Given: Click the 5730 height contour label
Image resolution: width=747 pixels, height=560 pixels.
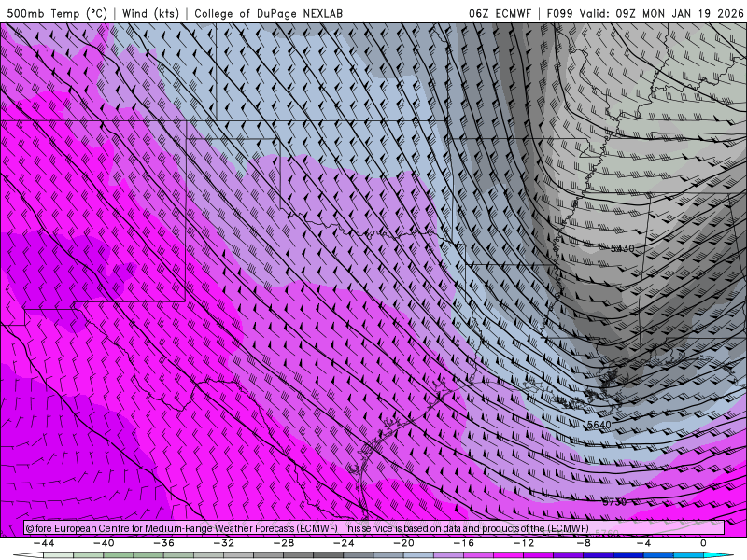Looking at the screenshot, I should pyautogui.click(x=614, y=502).
